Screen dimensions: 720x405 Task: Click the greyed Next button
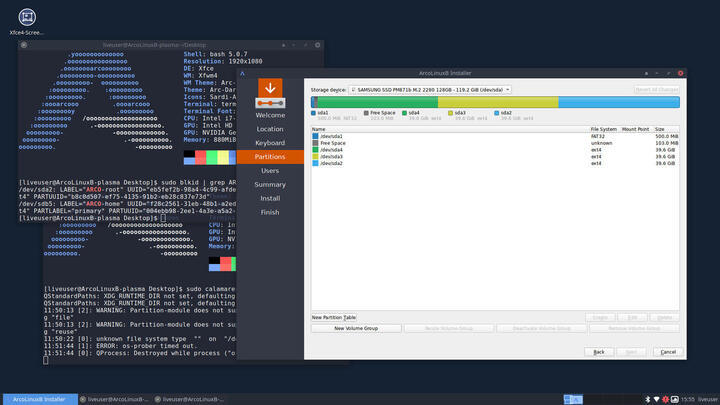(631, 352)
